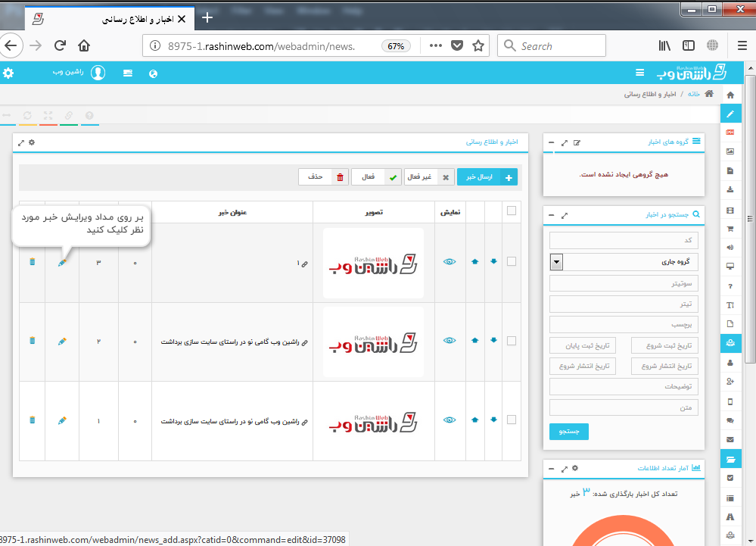The image size is (756, 546).
Task: Open the Firefox page actions three-dots menu
Action: coord(436,46)
